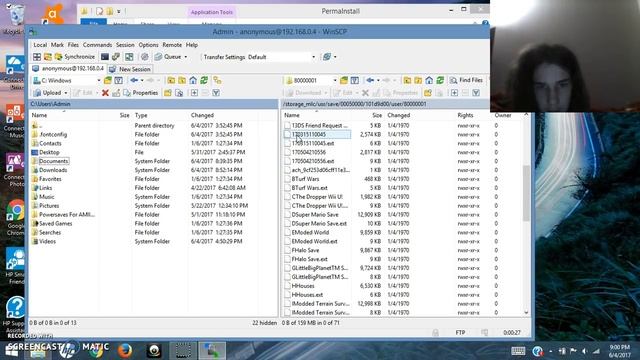Click the local select files plus icon

point(194,93)
